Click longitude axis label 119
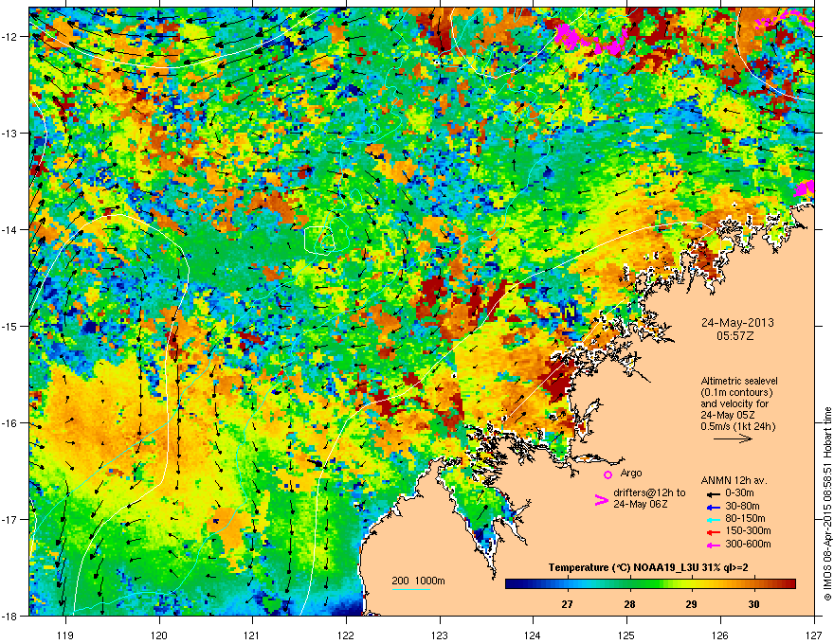Screen dimensions: 834x644 pos(65,635)
